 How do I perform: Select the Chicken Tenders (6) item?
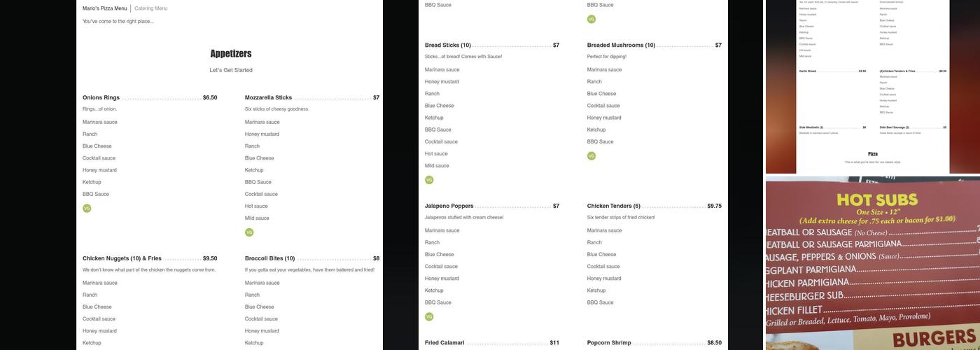[613, 206]
